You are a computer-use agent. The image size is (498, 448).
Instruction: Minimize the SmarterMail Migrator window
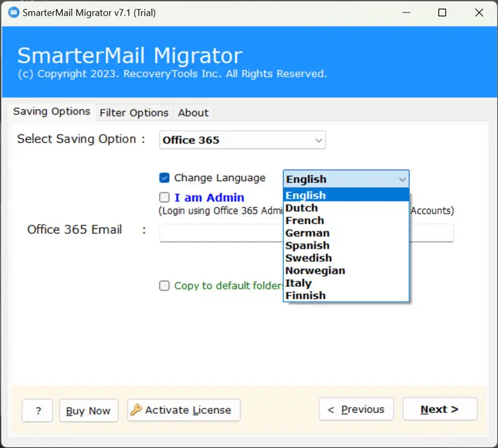[x=405, y=12]
